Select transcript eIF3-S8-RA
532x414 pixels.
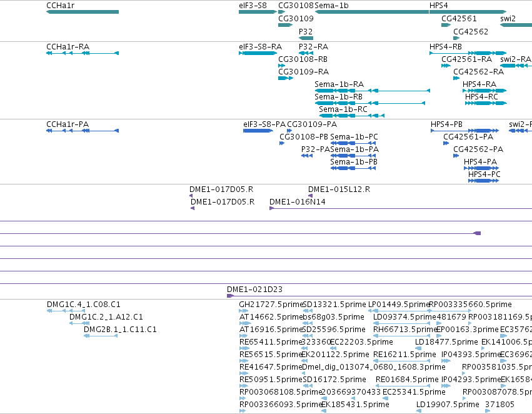click(x=261, y=47)
